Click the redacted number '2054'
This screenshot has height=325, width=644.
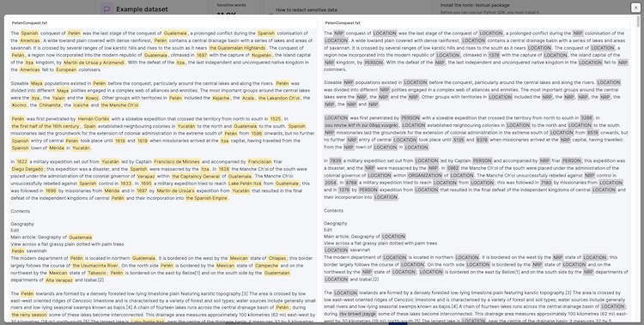(x=331, y=183)
